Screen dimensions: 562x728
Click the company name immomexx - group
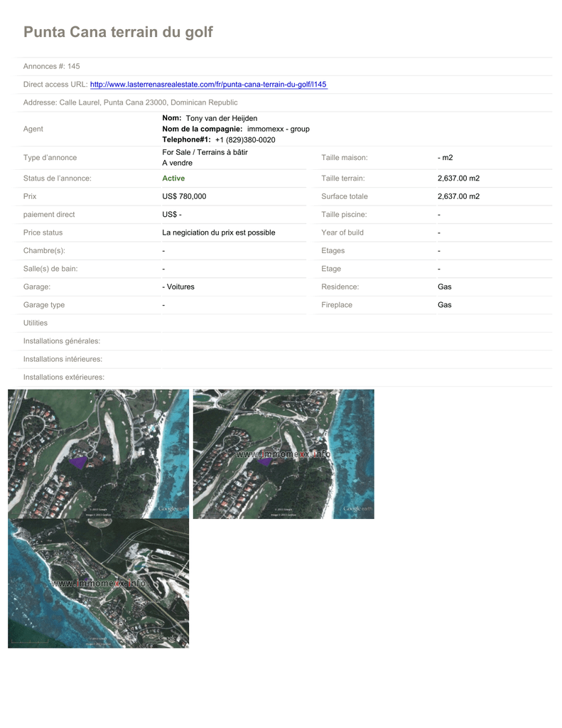coord(278,129)
